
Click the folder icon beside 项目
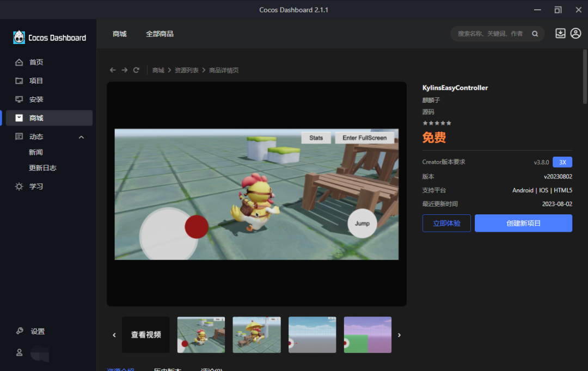[x=19, y=81]
